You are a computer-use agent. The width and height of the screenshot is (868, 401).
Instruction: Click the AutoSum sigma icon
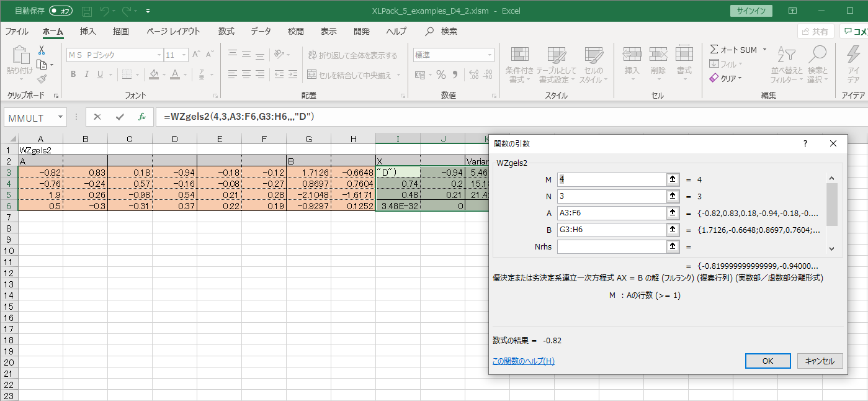(714, 50)
